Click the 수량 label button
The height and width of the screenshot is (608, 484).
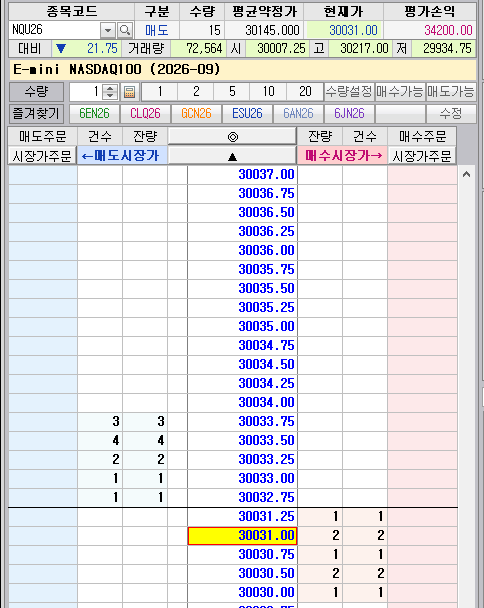pos(36,92)
